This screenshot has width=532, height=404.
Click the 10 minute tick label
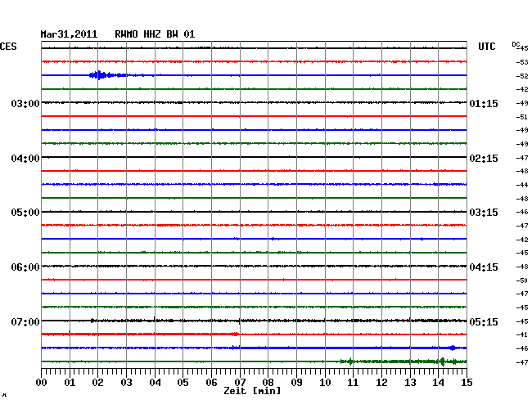click(325, 383)
